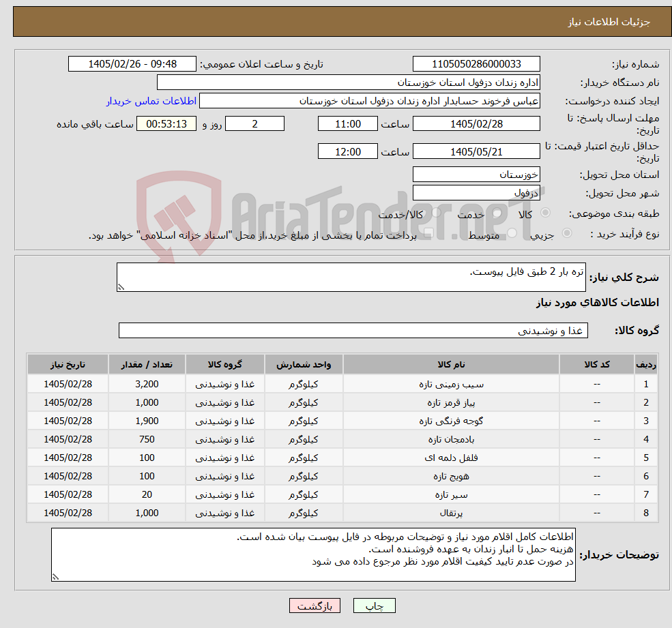Click the quantity 20 cell
Image resolution: width=672 pixels, height=628 pixels.
pyautogui.click(x=147, y=495)
